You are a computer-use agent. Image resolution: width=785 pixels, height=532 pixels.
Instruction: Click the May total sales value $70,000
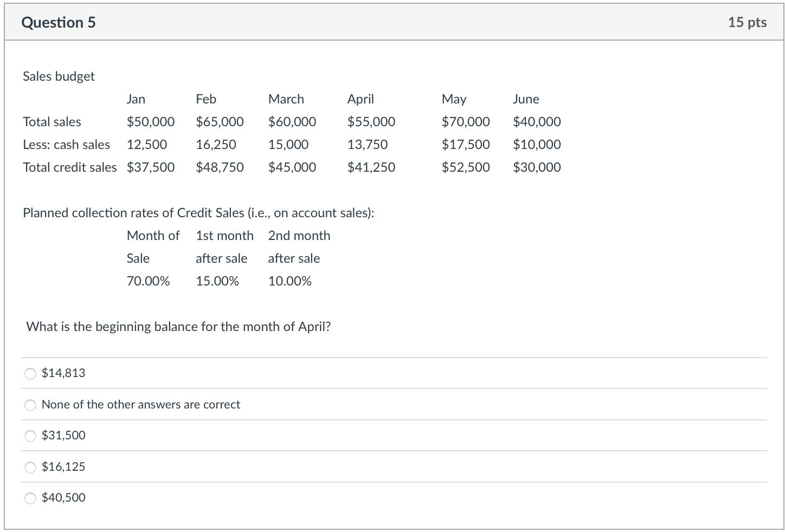[465, 122]
